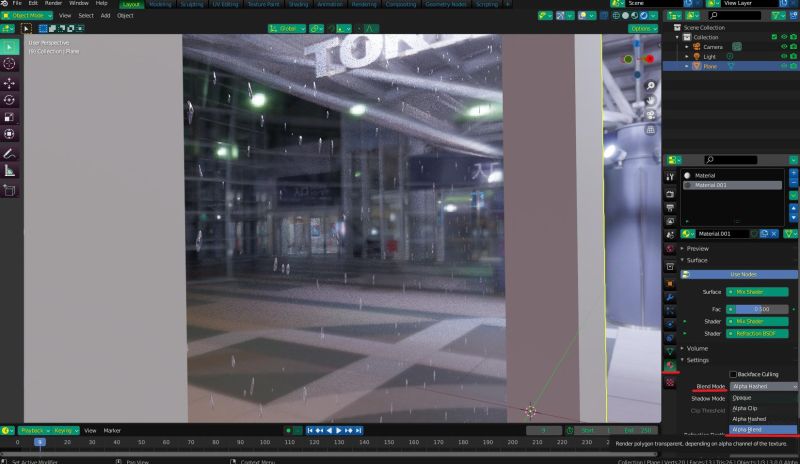Open the Playback dropdown
Screen dimensions: 800x464
[35, 430]
